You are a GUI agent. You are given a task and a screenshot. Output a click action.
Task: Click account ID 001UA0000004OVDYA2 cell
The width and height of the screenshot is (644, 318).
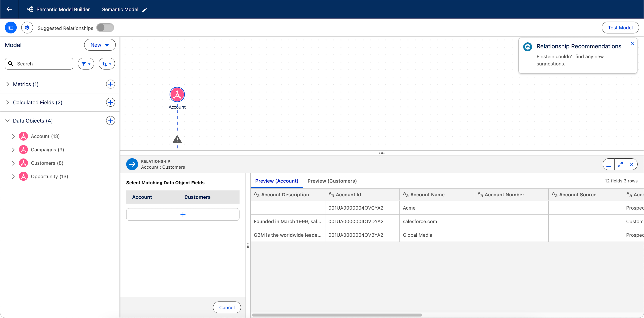[362, 221]
